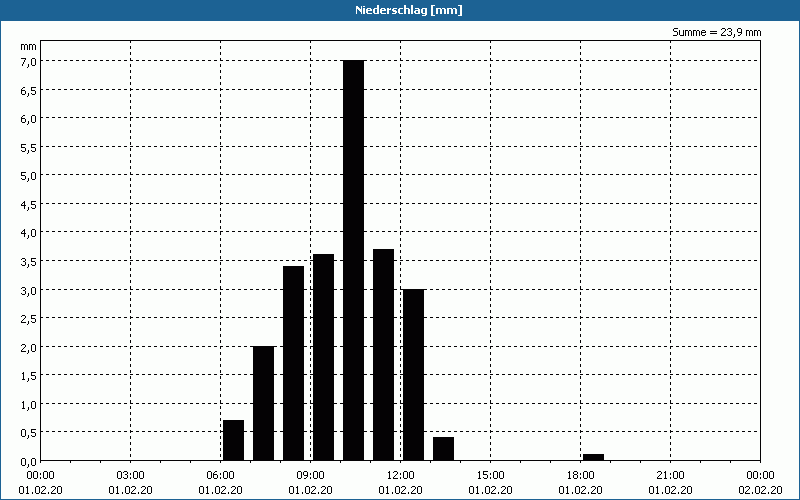
Task: Click the '02.02.20' date label
Action: pos(760,490)
